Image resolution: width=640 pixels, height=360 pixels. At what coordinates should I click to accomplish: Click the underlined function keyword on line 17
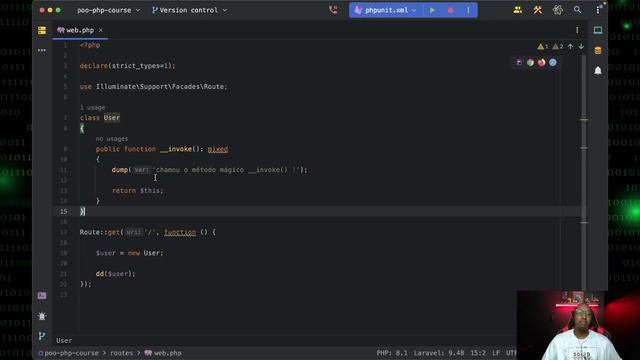(x=180, y=232)
